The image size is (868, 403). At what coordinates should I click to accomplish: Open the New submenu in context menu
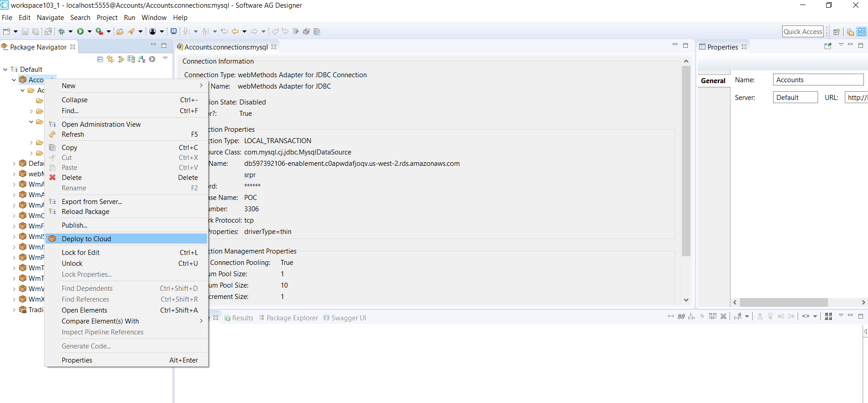tap(127, 86)
